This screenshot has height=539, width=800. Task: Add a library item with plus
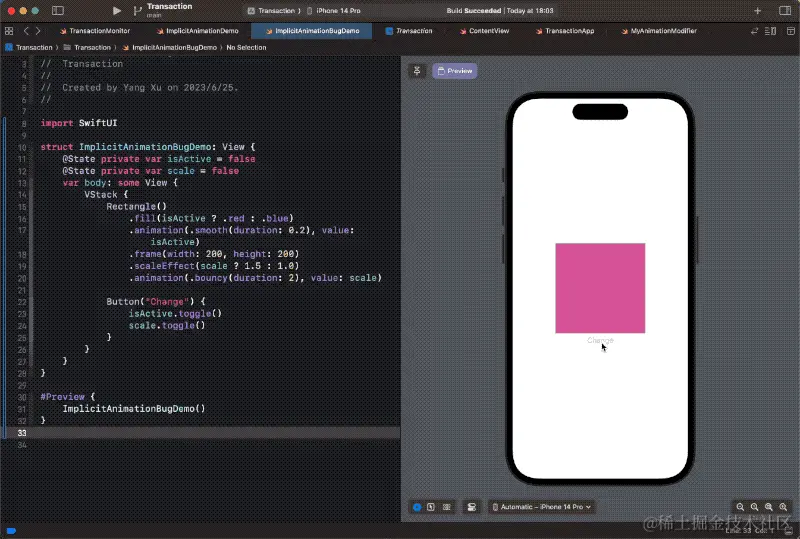click(758, 10)
